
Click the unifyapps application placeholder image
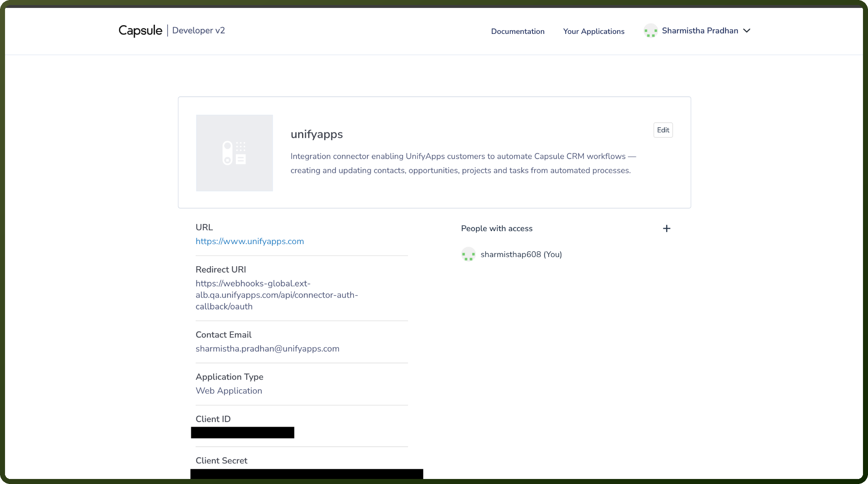[234, 153]
